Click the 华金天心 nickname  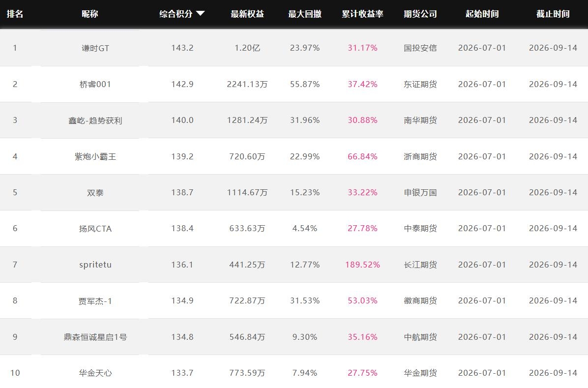(95, 373)
